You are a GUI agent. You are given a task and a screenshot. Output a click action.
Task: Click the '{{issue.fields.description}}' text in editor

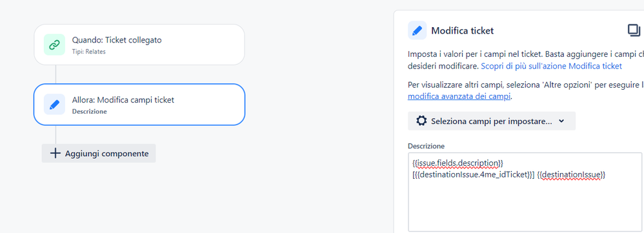tap(458, 163)
